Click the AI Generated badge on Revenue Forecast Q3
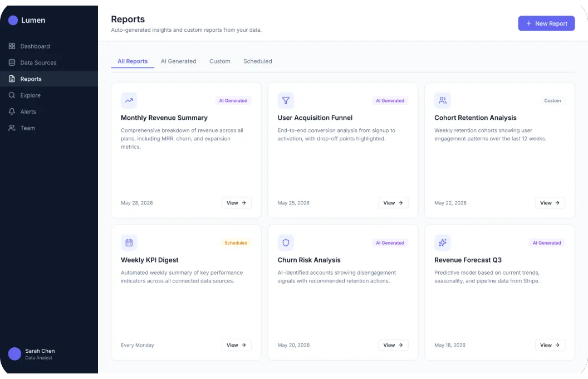The height and width of the screenshot is (379, 588). pos(547,243)
